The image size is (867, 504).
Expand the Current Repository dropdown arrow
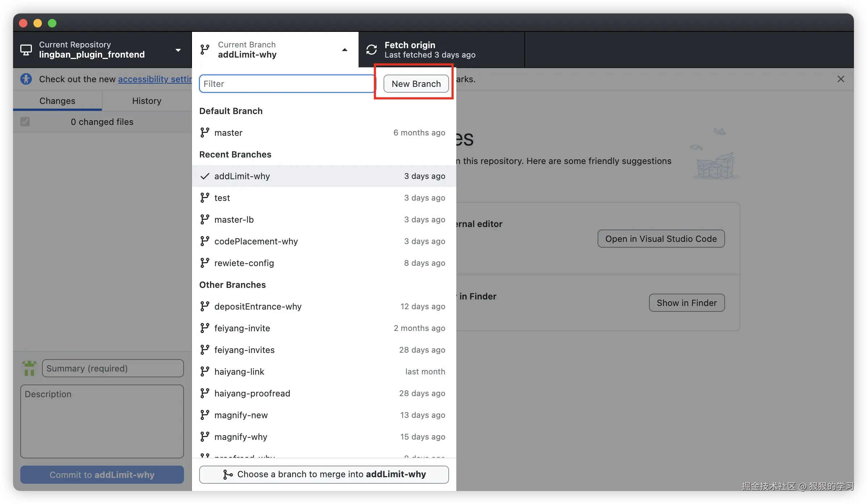(178, 50)
